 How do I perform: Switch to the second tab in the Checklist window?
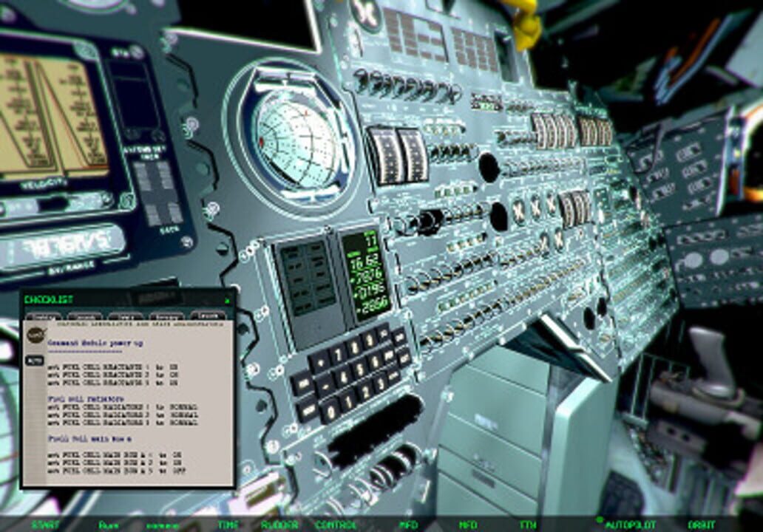pyautogui.click(x=87, y=314)
